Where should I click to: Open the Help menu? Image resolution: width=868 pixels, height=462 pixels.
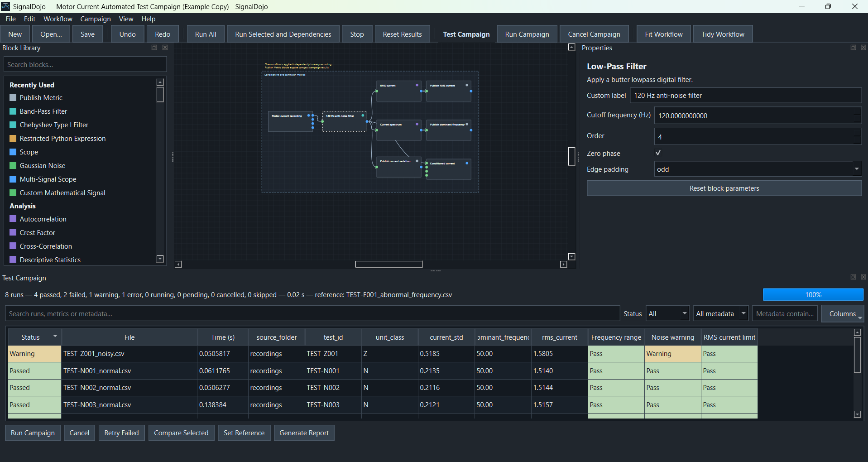pos(148,19)
